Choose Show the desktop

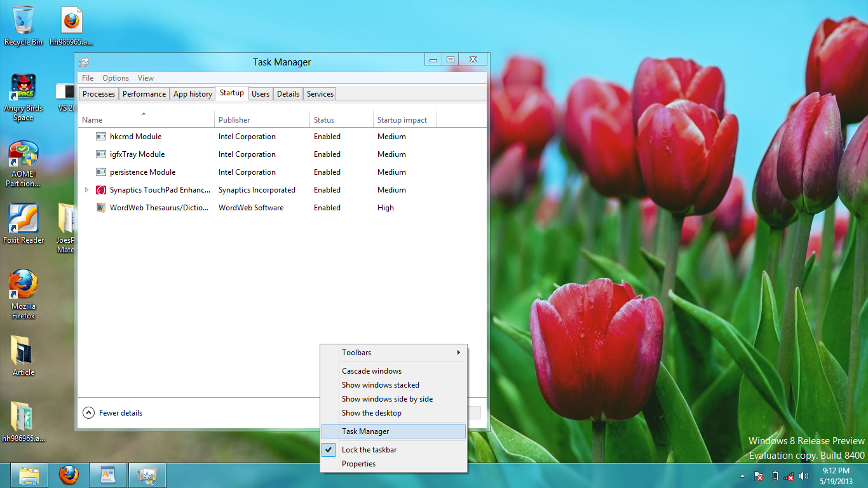[393, 413]
